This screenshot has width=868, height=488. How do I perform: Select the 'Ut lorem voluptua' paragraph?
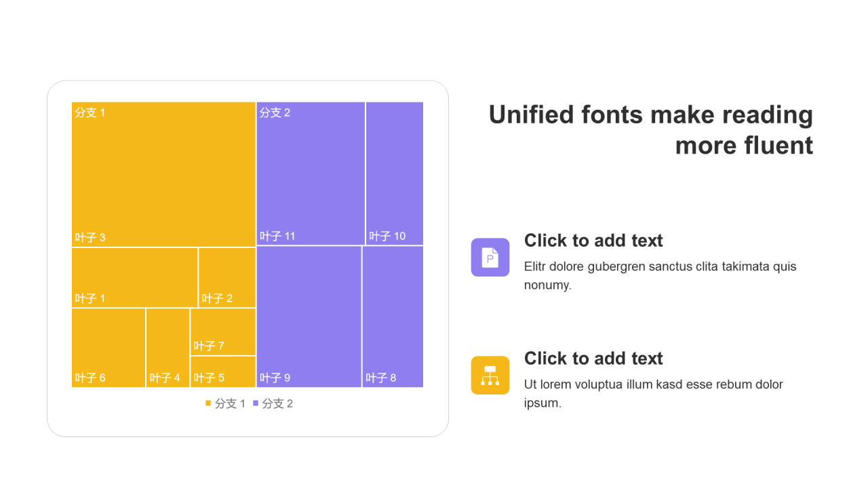653,393
